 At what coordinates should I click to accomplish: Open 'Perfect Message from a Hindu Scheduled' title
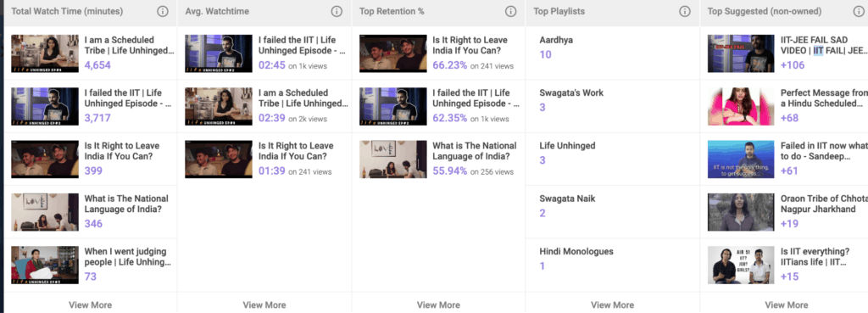tap(824, 98)
